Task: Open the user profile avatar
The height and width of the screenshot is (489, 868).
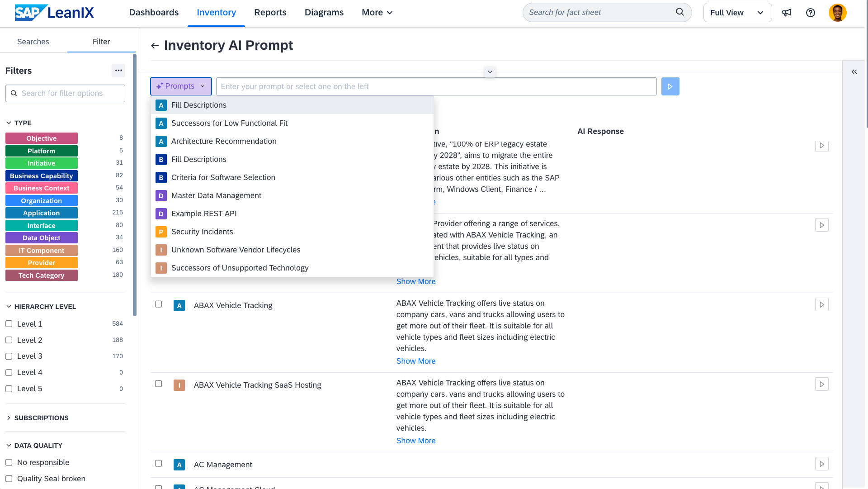Action: coord(837,13)
